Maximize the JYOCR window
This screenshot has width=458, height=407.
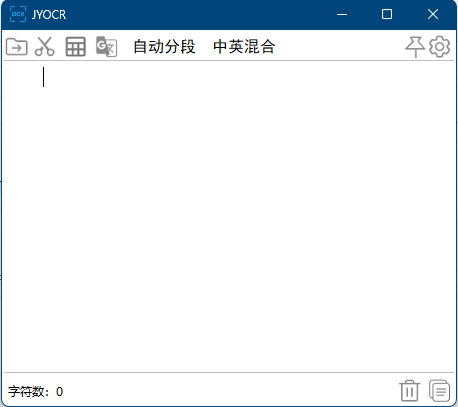pos(387,14)
